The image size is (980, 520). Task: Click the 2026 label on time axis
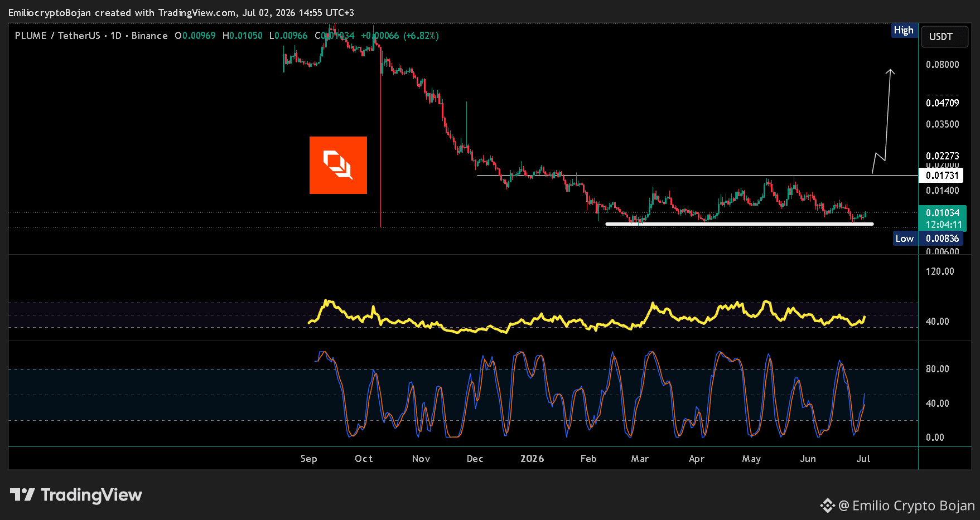click(x=532, y=459)
